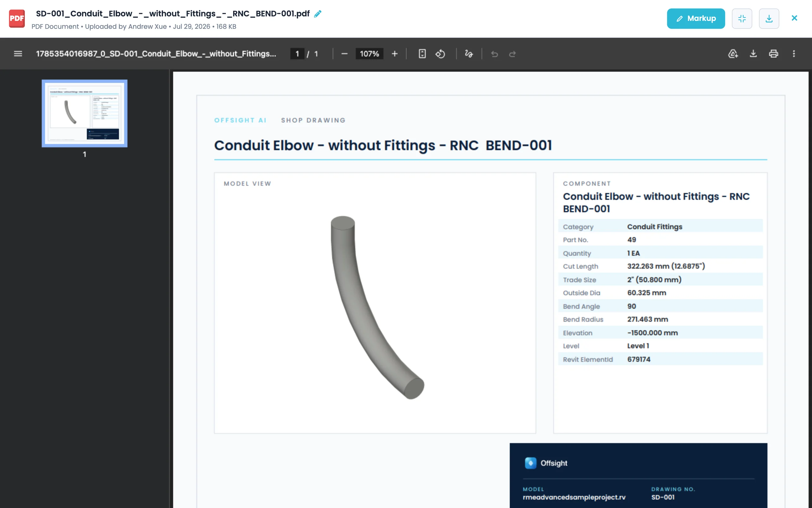Select the Level 1 value
The width and height of the screenshot is (812, 508).
point(638,346)
